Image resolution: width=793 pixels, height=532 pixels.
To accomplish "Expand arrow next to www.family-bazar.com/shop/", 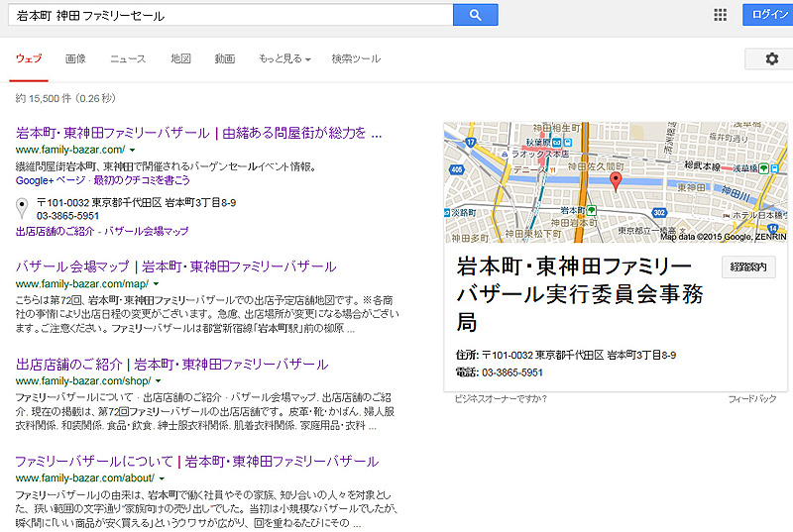I will (159, 381).
